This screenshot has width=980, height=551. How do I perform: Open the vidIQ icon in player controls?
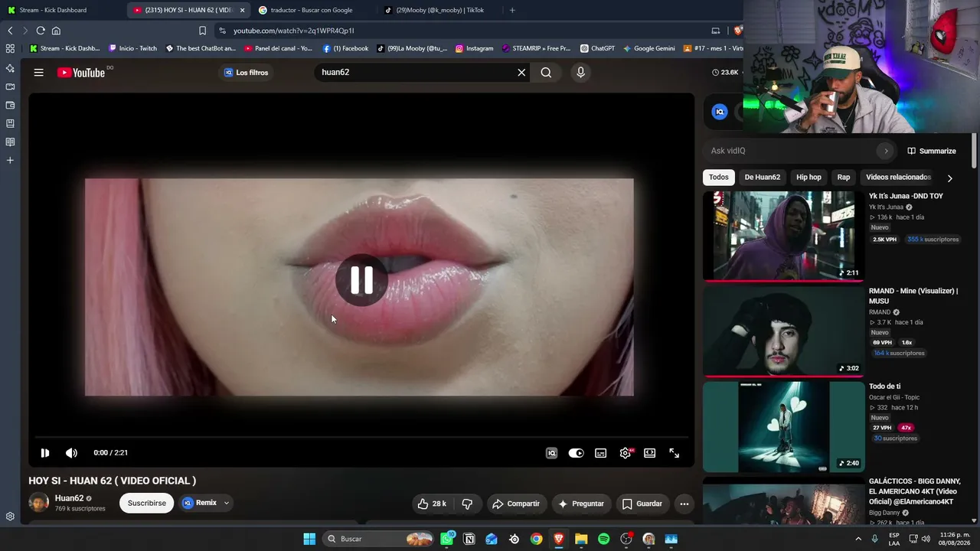point(551,453)
